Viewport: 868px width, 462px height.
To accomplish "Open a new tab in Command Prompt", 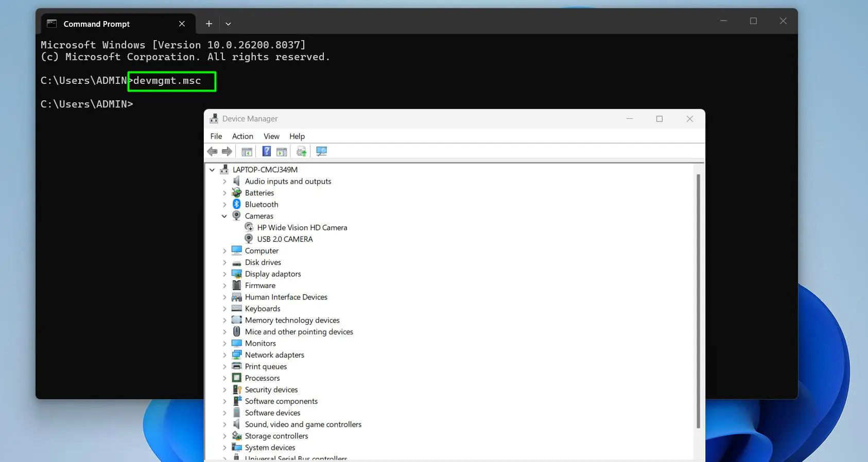I will (x=209, y=24).
